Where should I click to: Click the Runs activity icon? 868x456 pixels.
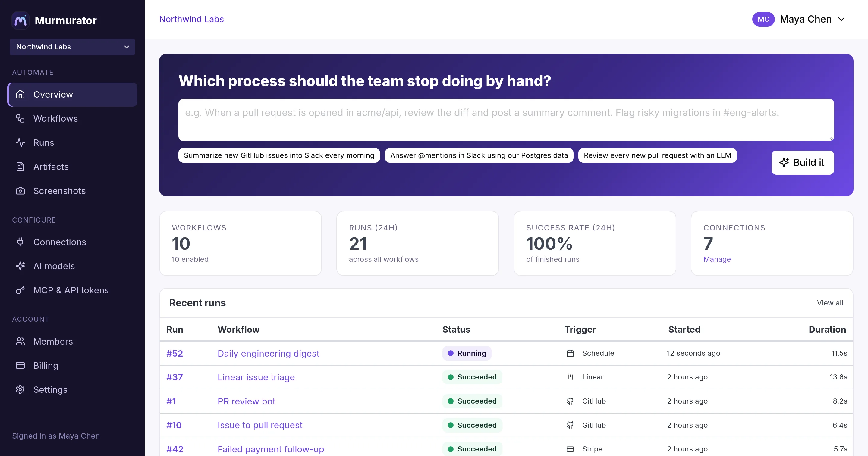[x=20, y=142]
